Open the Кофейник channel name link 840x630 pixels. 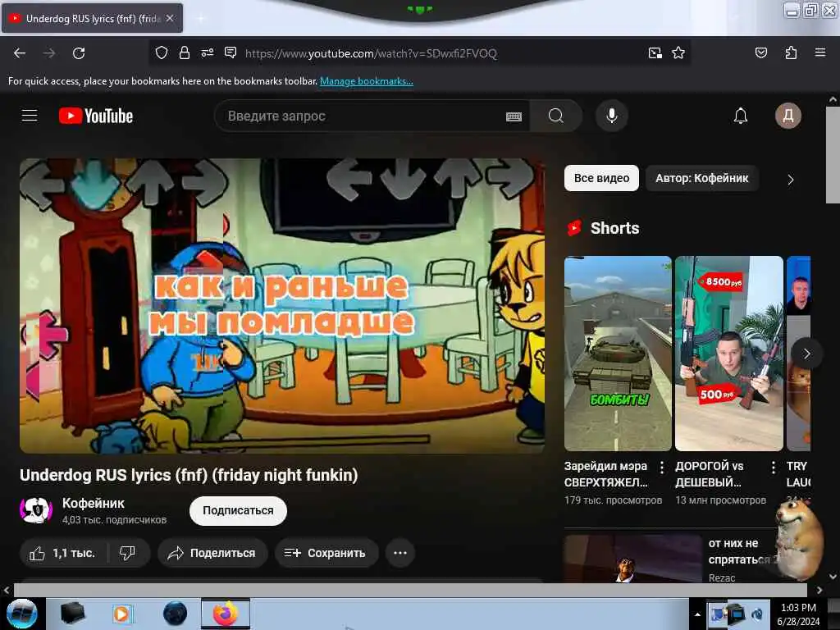click(x=94, y=503)
